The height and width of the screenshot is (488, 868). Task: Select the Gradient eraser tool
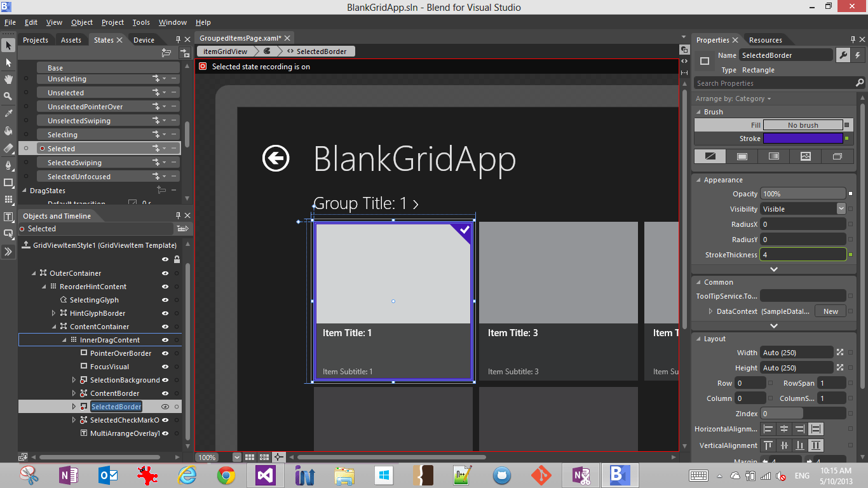(8, 148)
